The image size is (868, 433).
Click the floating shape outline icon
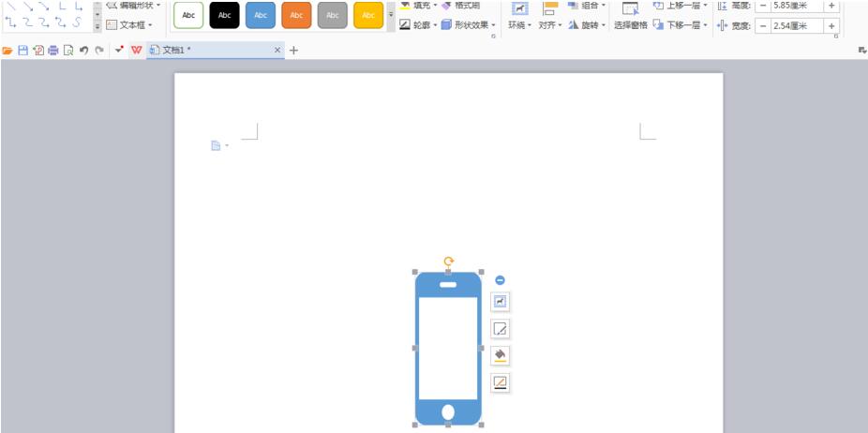click(501, 382)
